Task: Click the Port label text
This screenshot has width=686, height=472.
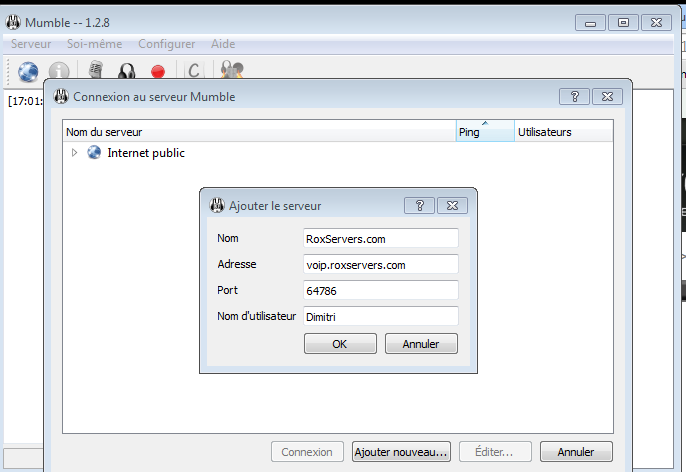Action: (x=228, y=290)
